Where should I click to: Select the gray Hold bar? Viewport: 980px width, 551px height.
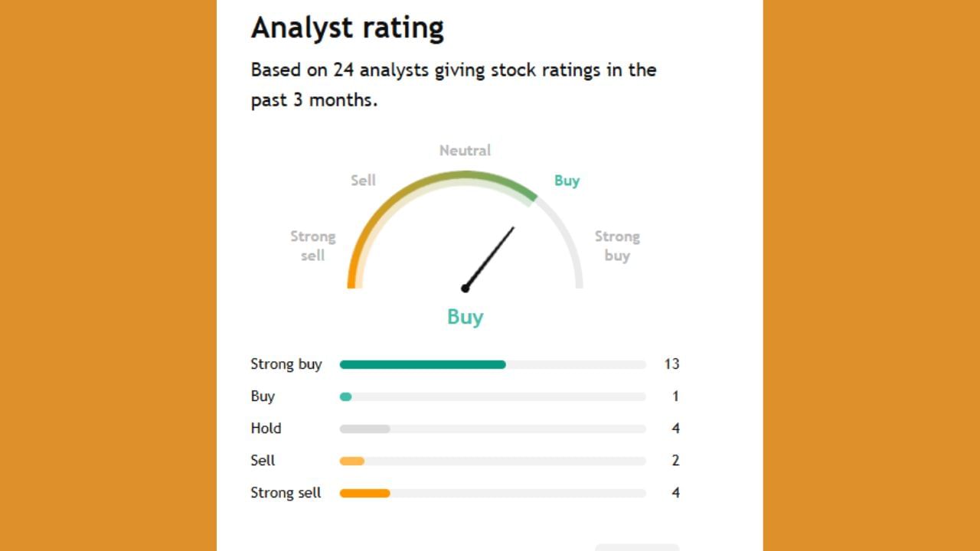(364, 429)
